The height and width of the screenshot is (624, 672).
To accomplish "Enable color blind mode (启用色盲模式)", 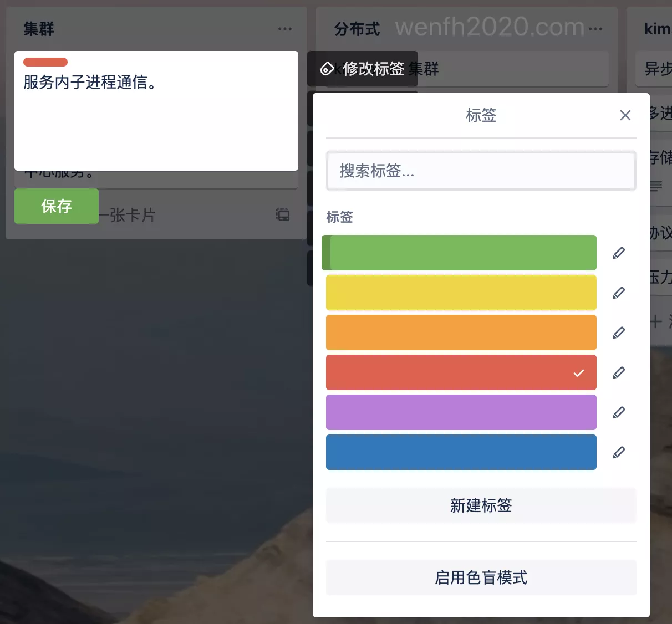I will (x=481, y=577).
